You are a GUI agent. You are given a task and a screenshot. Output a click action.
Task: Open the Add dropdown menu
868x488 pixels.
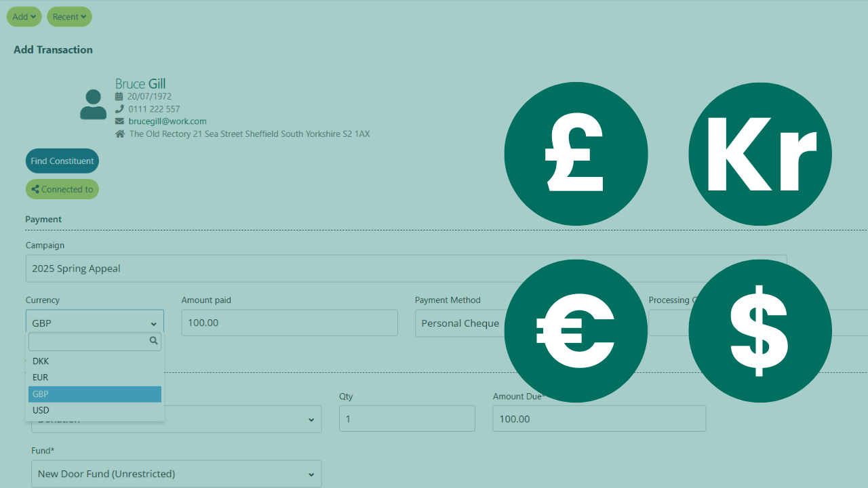click(24, 17)
